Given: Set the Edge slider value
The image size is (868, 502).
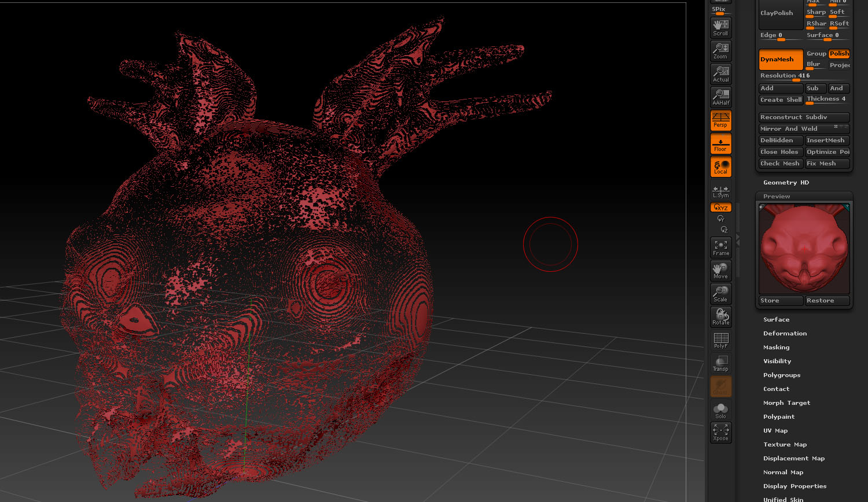Looking at the screenshot, I should pos(781,36).
